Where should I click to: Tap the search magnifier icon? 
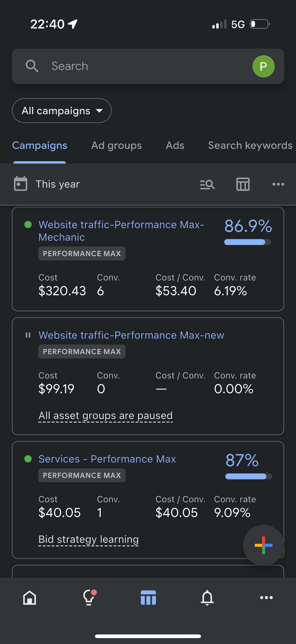click(x=32, y=66)
